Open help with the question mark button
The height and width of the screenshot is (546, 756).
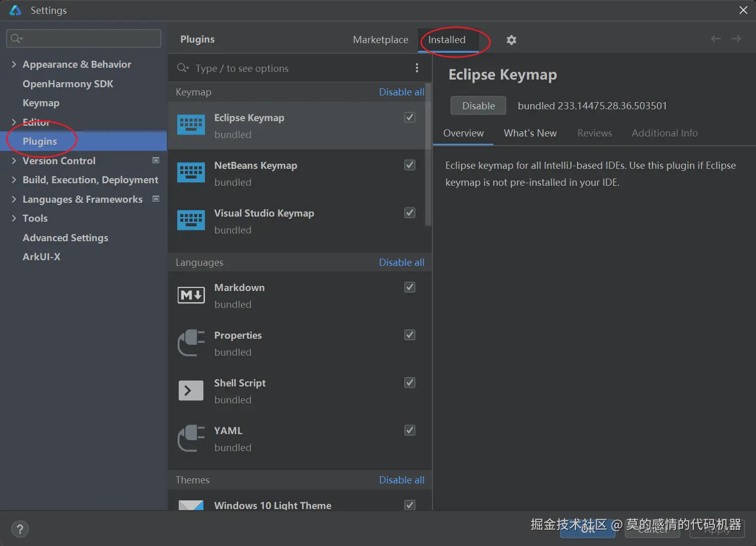click(x=20, y=529)
